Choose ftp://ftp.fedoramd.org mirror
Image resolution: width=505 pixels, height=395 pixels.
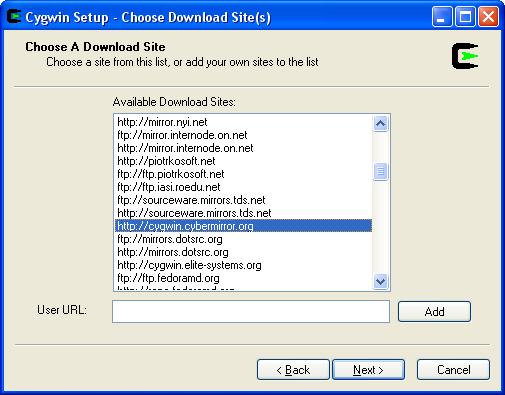(243, 278)
